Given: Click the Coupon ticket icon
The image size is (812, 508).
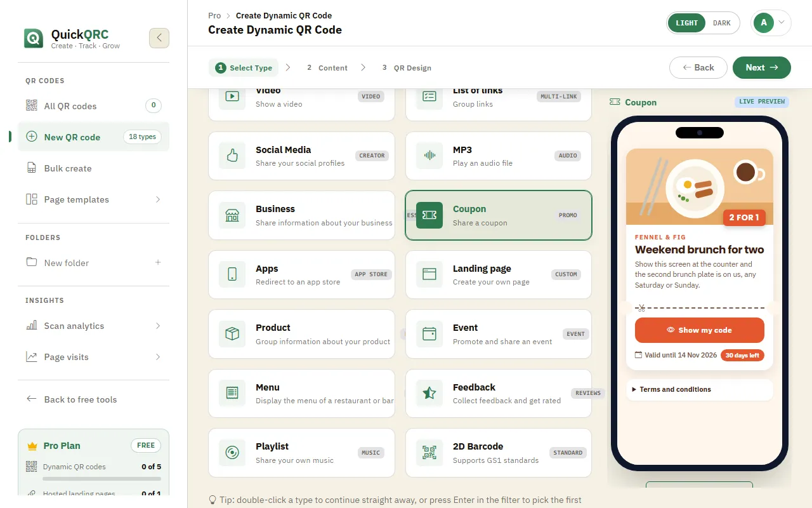Looking at the screenshot, I should (429, 215).
